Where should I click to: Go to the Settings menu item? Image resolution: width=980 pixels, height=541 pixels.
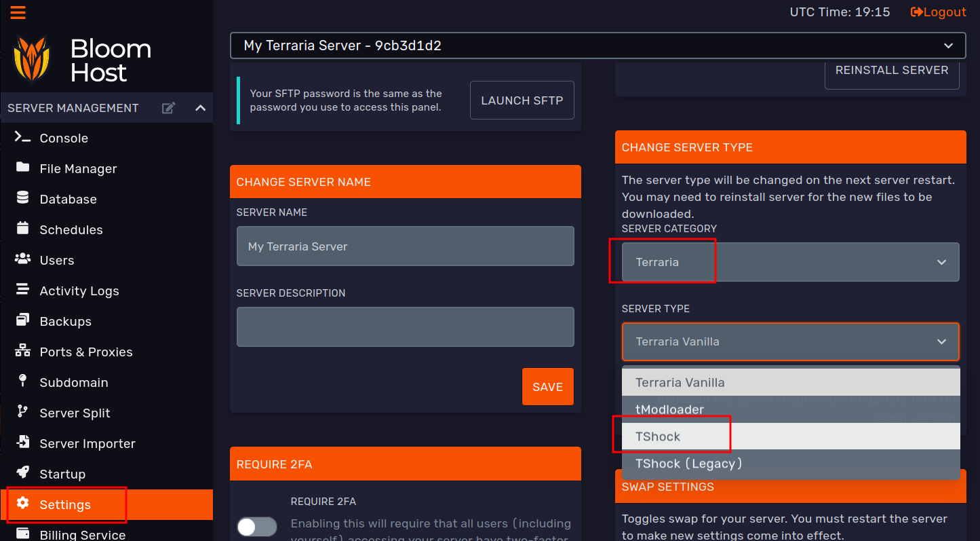click(x=66, y=504)
